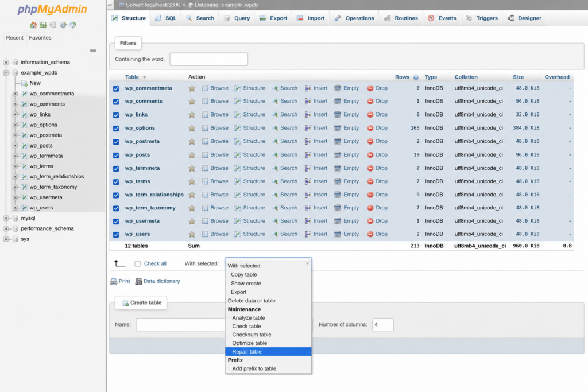This screenshot has height=392, width=588.
Task: Click the Number of columns field
Action: click(x=383, y=324)
